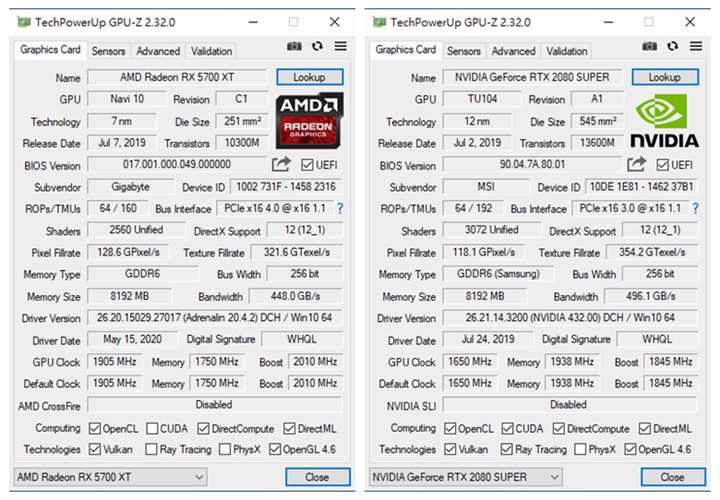Click Device ID value 10DE 1E81 - 1462 37B1

coord(641,186)
